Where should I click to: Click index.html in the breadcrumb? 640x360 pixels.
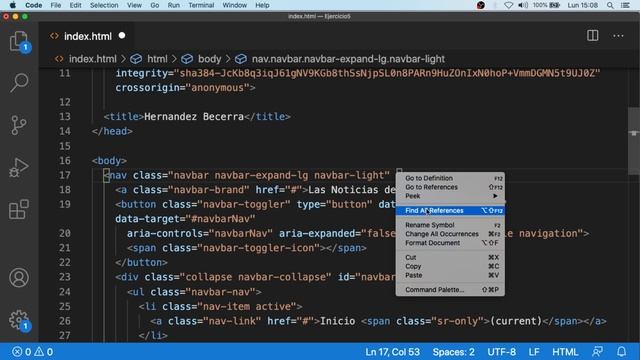point(93,59)
